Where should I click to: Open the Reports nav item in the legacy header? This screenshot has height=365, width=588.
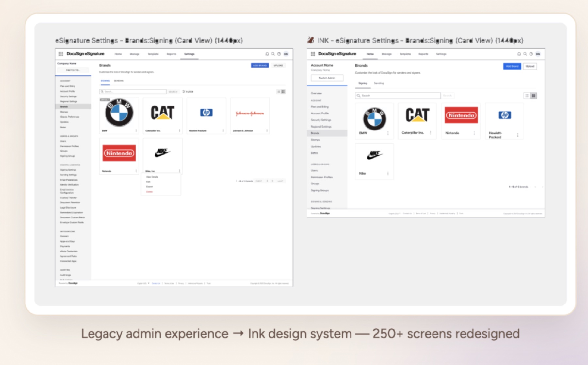point(171,54)
